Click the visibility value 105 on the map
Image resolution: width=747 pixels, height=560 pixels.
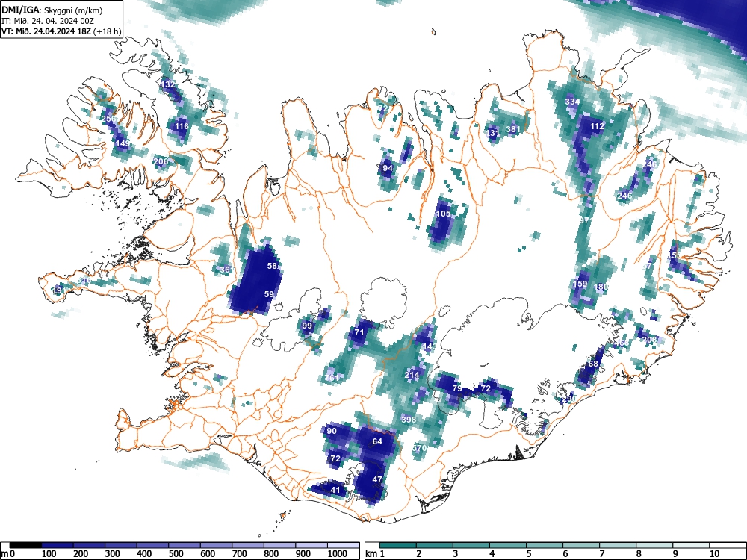tap(443, 214)
